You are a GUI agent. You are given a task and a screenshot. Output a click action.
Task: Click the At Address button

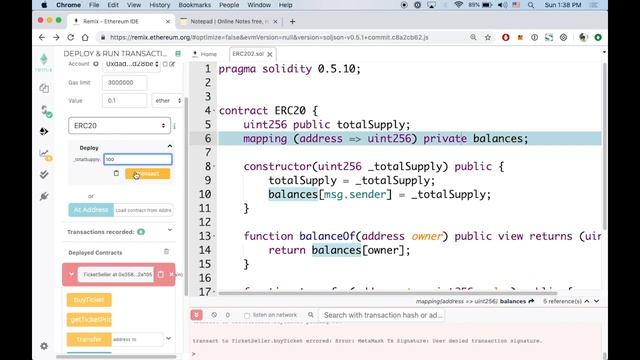(x=91, y=210)
